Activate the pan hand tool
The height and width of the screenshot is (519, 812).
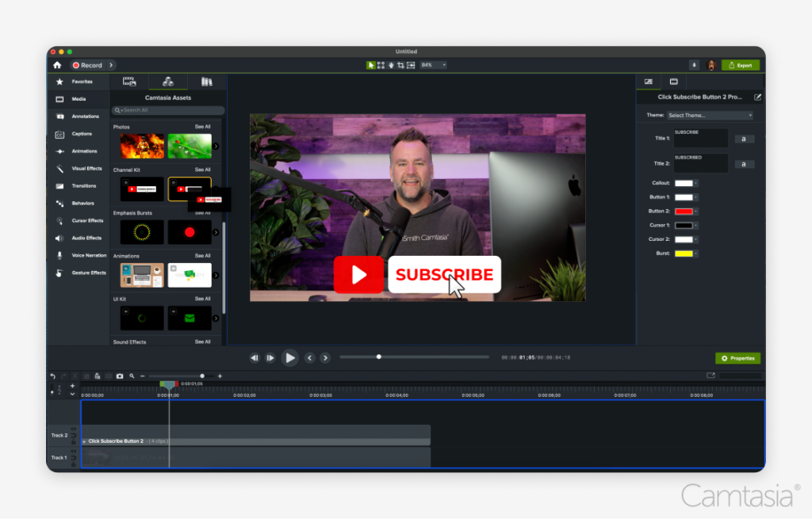coord(391,65)
